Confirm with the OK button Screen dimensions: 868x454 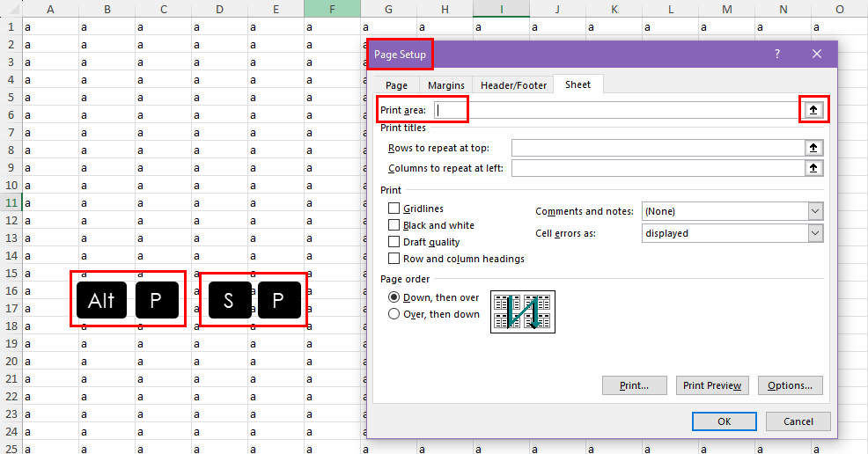(x=725, y=421)
